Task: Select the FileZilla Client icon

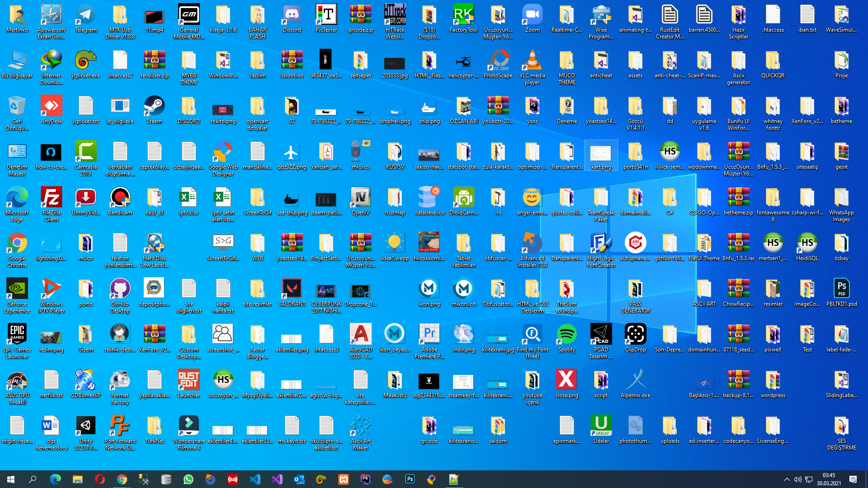Action: point(52,205)
